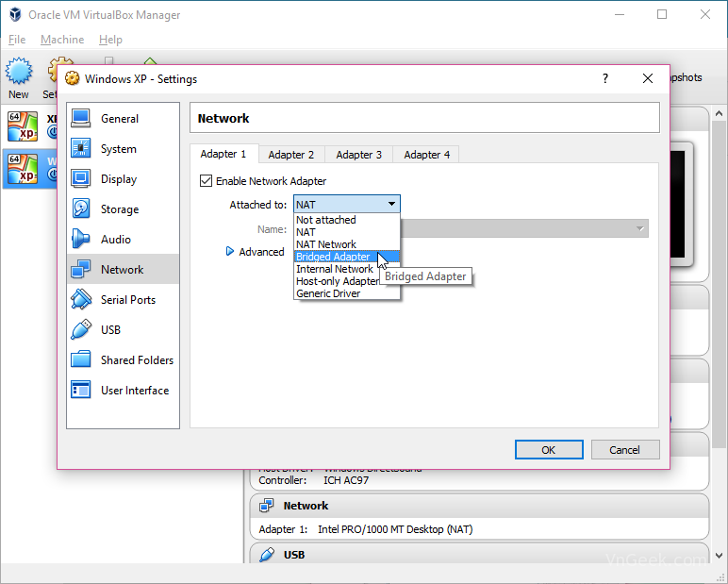728x584 pixels.
Task: Switch to Adapter 2 tab
Action: click(291, 155)
